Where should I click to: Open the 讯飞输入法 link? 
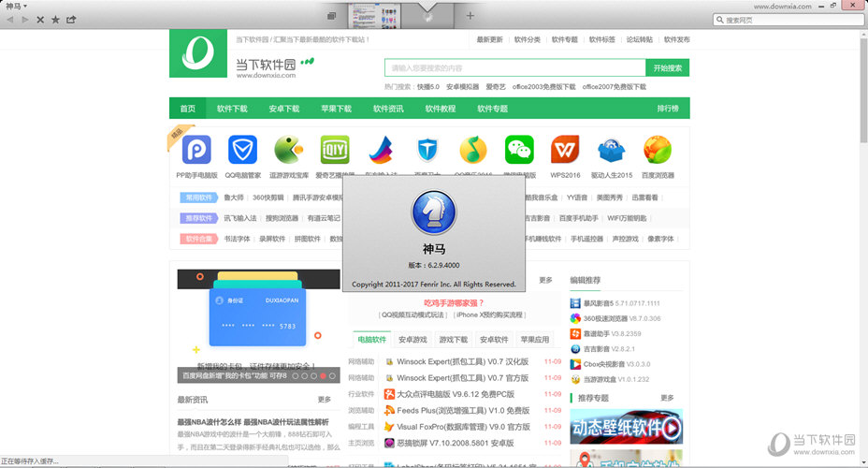240,218
